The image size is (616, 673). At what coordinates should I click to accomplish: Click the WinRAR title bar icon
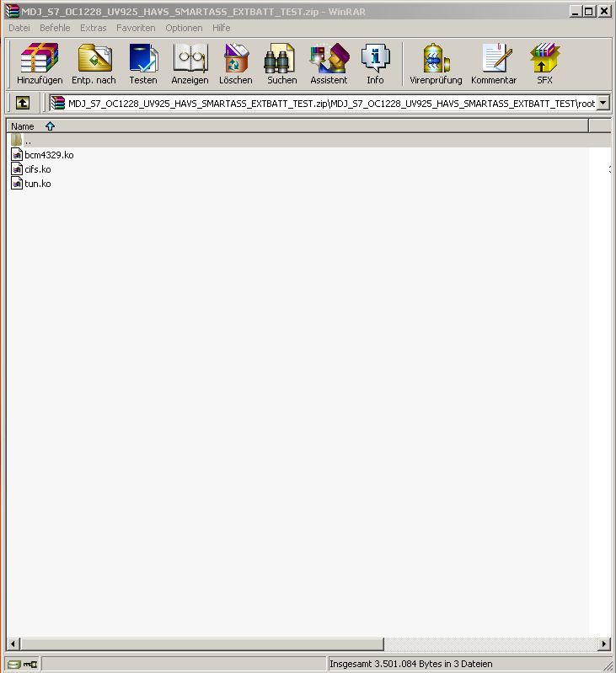click(13, 11)
